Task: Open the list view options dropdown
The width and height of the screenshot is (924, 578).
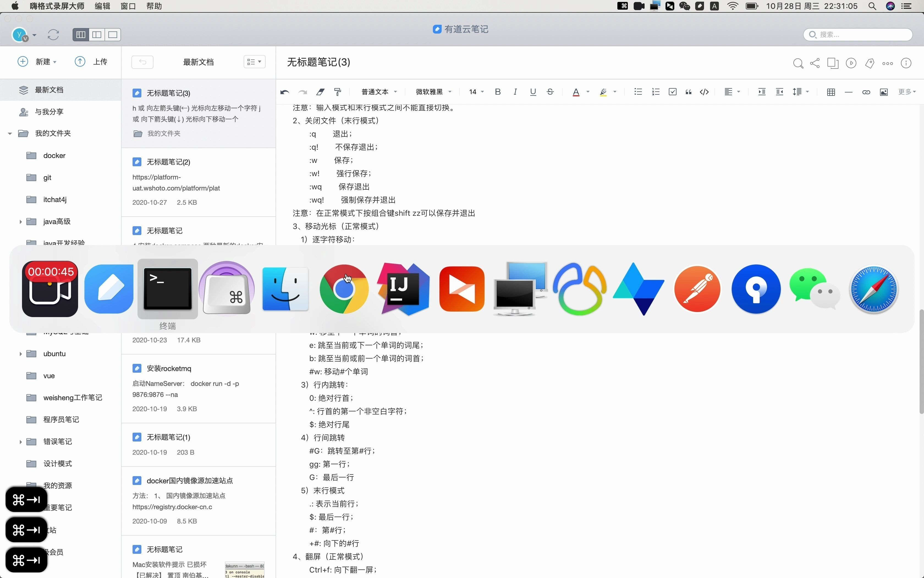Action: point(254,62)
